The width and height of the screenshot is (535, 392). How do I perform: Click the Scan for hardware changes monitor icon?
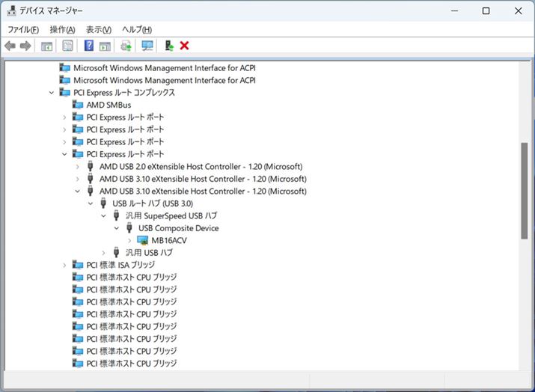coord(147,46)
